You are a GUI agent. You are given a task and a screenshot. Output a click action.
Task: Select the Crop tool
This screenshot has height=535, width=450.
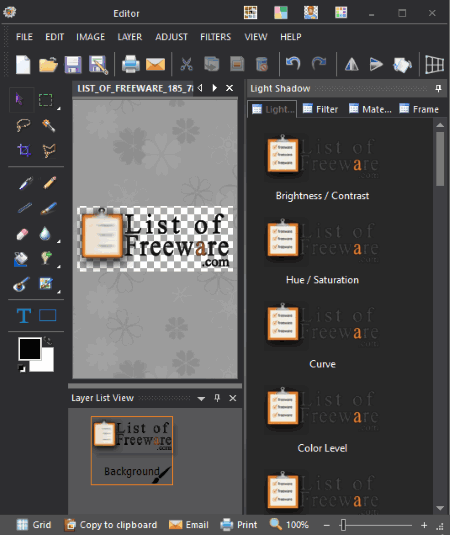click(x=24, y=150)
